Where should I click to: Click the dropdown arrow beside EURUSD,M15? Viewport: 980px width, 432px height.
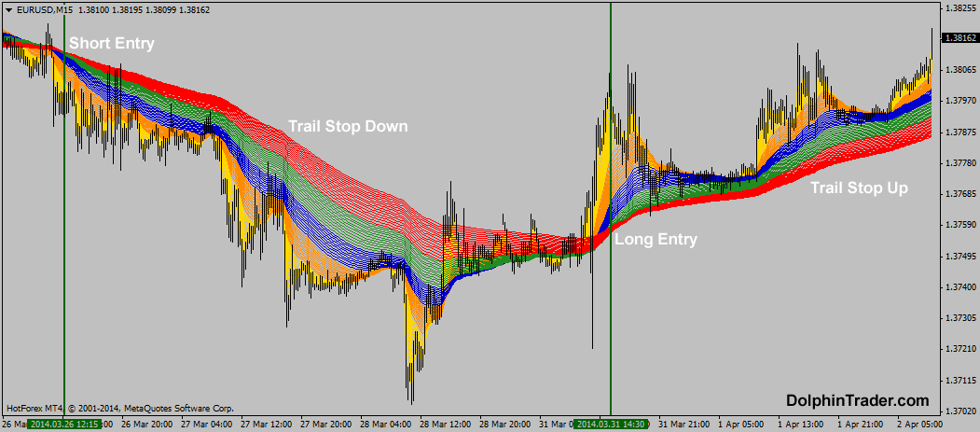(x=7, y=9)
